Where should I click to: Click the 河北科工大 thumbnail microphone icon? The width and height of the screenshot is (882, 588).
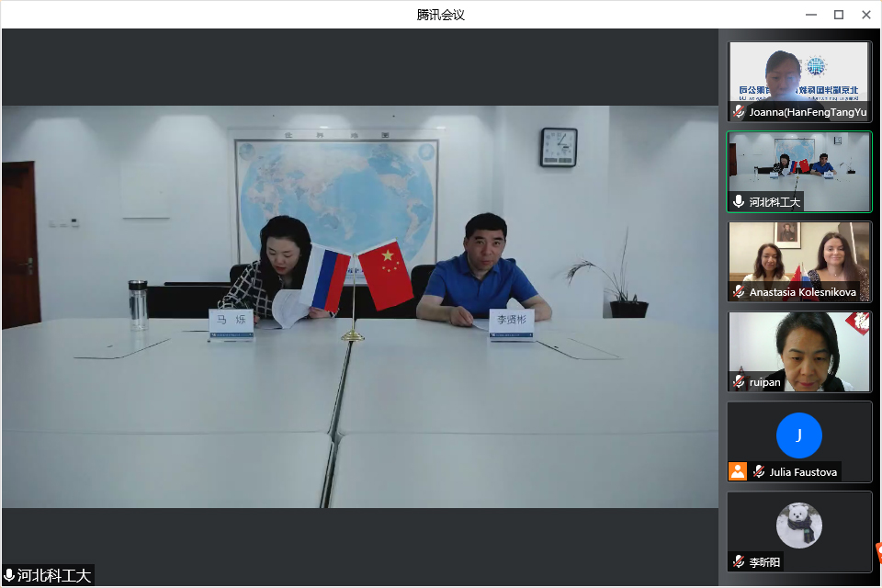tap(739, 202)
